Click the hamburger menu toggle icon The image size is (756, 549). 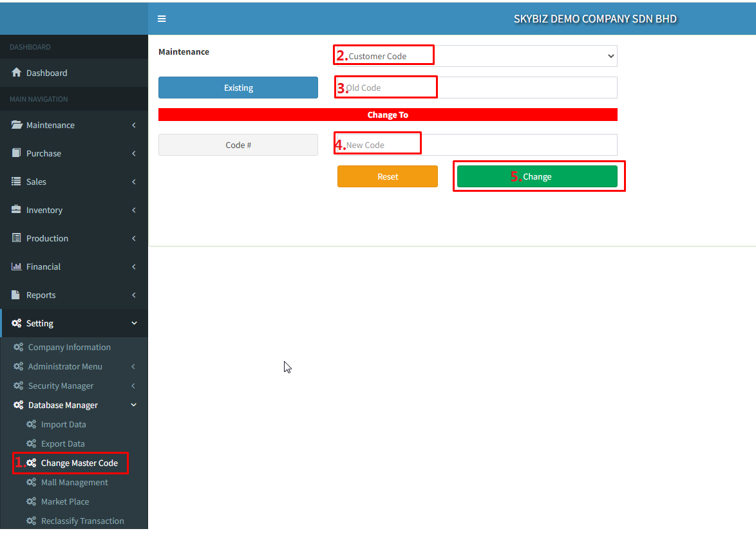(162, 19)
